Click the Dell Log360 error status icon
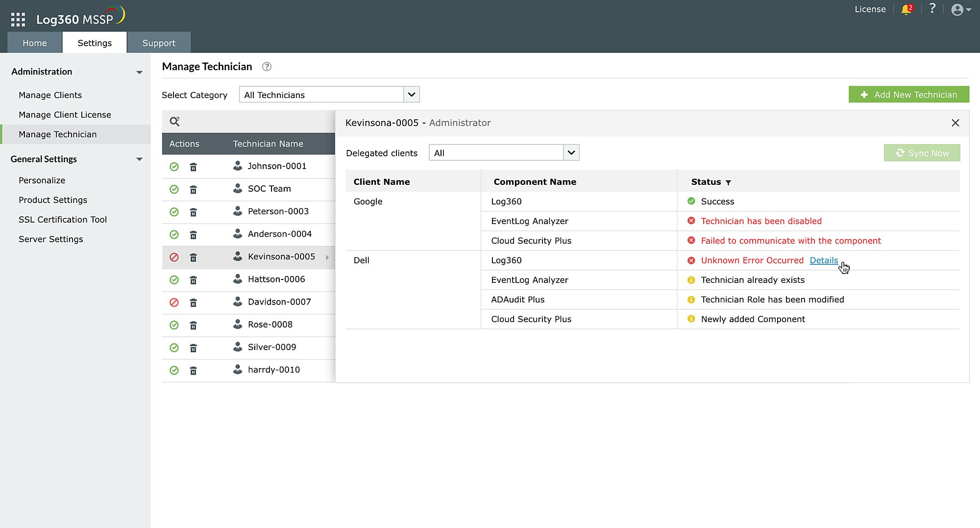The image size is (980, 528). coord(691,260)
